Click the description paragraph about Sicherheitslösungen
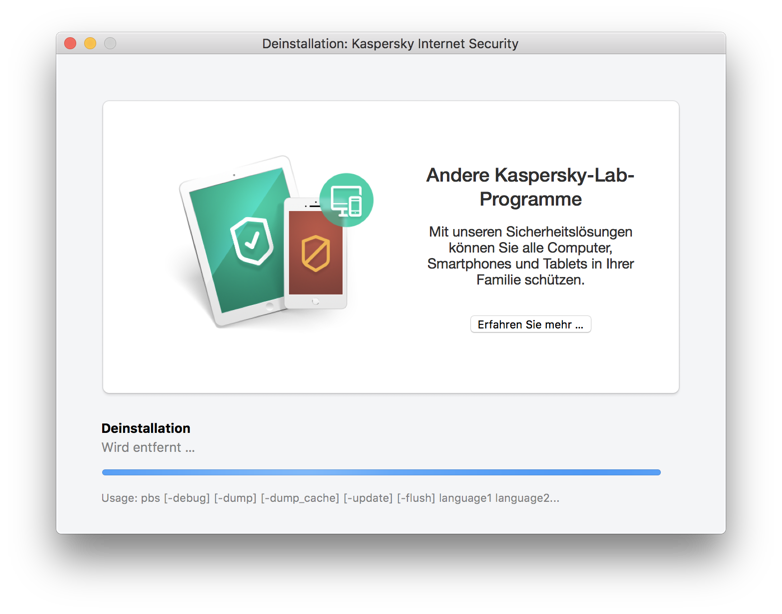This screenshot has width=782, height=614. coord(530,256)
